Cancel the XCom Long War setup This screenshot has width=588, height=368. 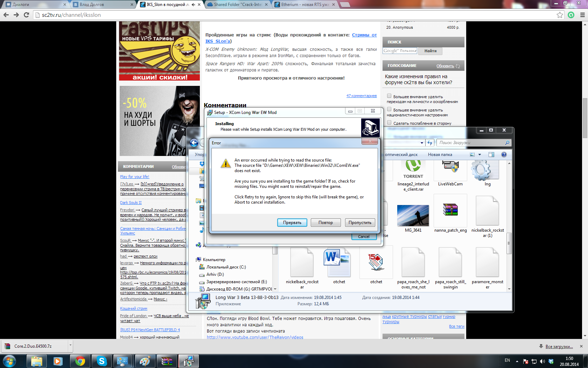click(x=364, y=237)
